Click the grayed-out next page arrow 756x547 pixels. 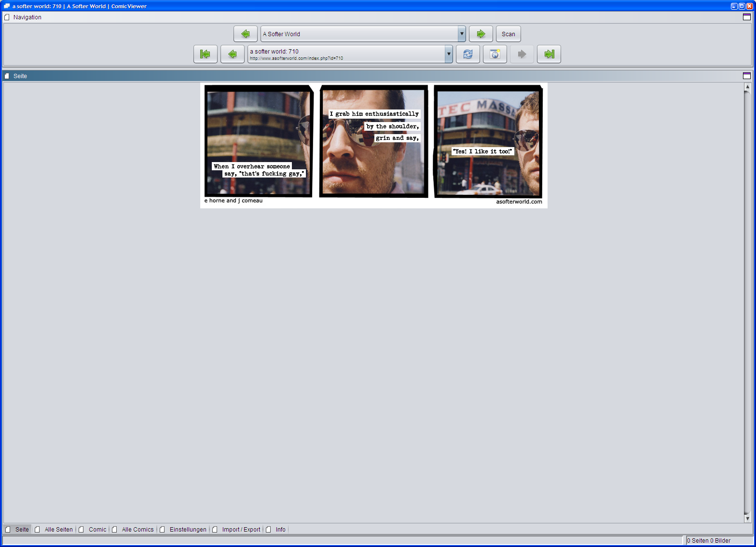coord(522,54)
